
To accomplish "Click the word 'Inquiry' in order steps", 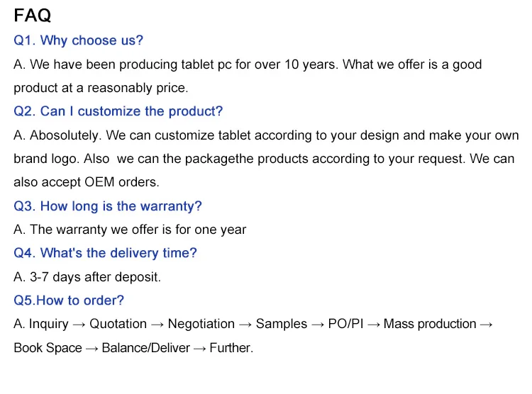I will 49,324.
